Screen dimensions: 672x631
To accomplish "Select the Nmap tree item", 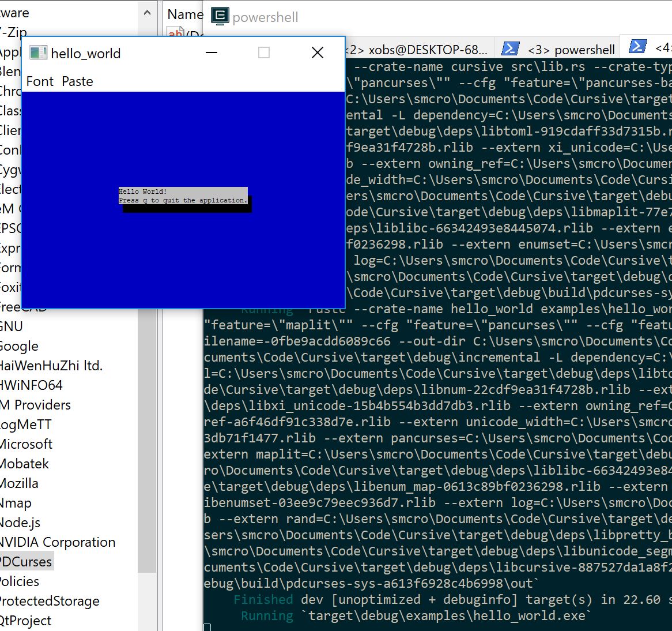I will point(16,503).
